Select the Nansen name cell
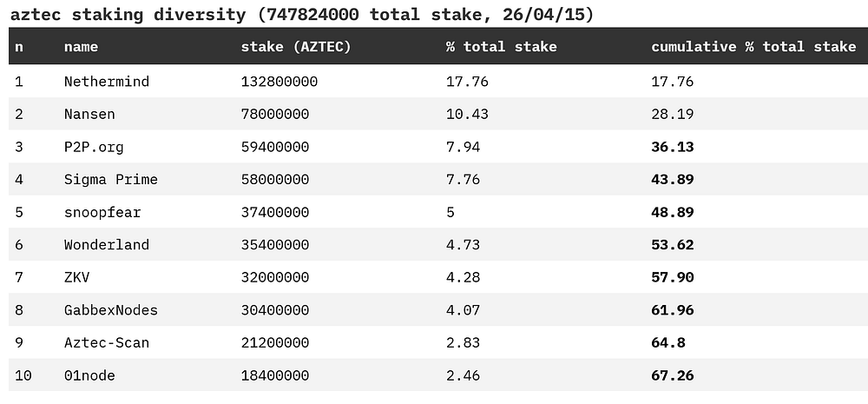Viewport: 868px width, 404px height. coord(89,115)
